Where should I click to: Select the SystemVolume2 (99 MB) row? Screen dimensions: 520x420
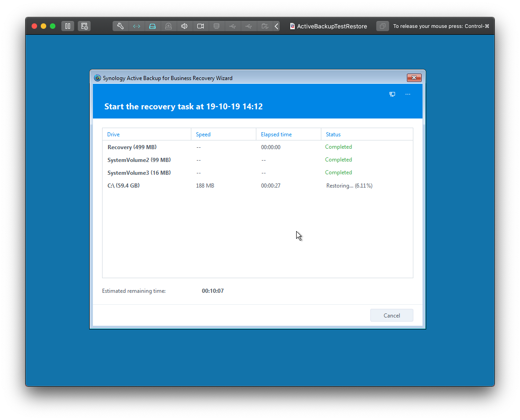pyautogui.click(x=258, y=160)
